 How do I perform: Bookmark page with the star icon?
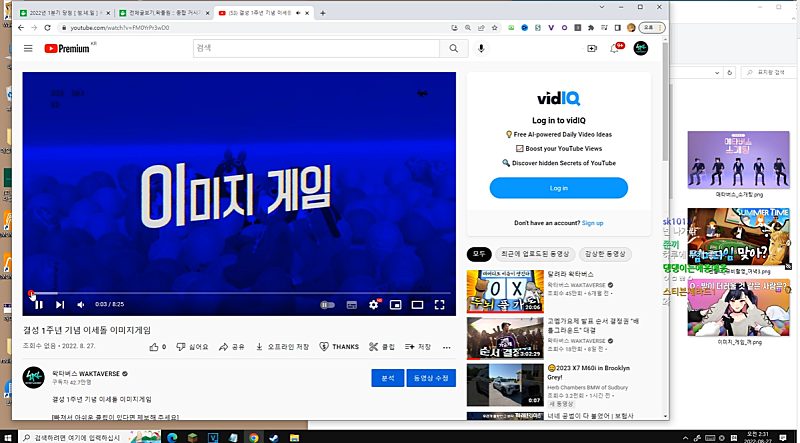(x=494, y=28)
